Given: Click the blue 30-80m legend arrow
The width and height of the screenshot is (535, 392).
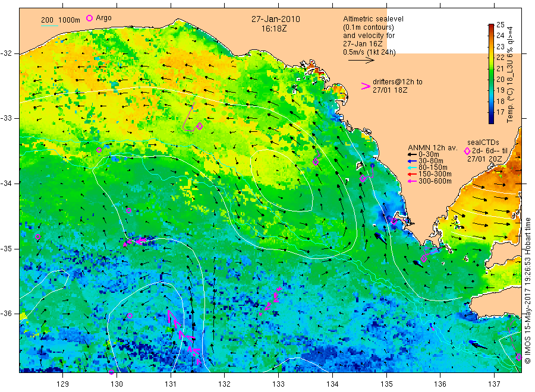Looking at the screenshot, I should click(412, 161).
